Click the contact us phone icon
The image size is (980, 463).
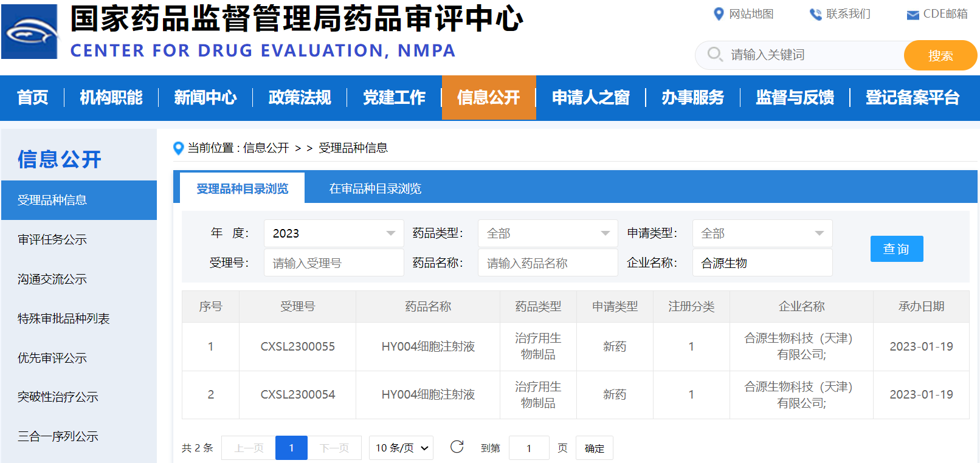pos(815,14)
